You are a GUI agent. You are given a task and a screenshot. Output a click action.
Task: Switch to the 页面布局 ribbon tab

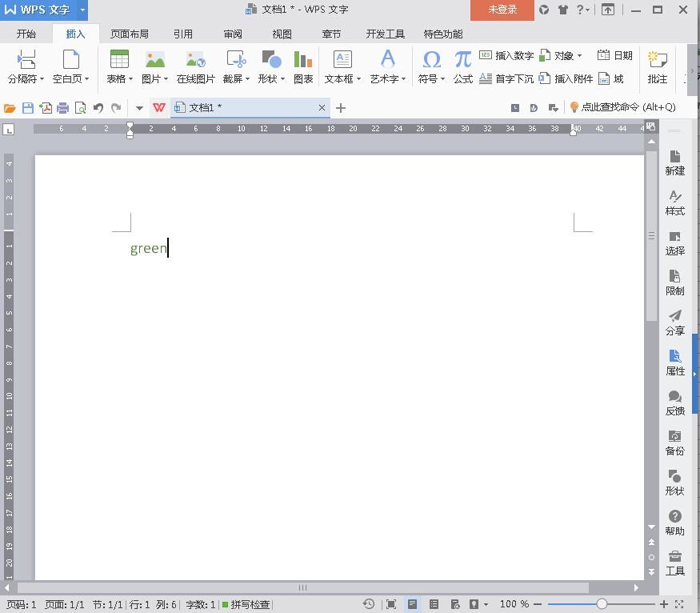pyautogui.click(x=129, y=34)
